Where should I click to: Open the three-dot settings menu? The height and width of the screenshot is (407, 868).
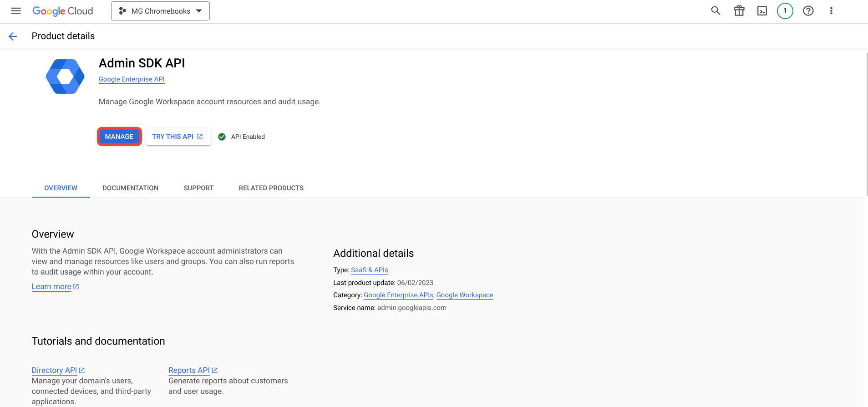click(x=831, y=11)
